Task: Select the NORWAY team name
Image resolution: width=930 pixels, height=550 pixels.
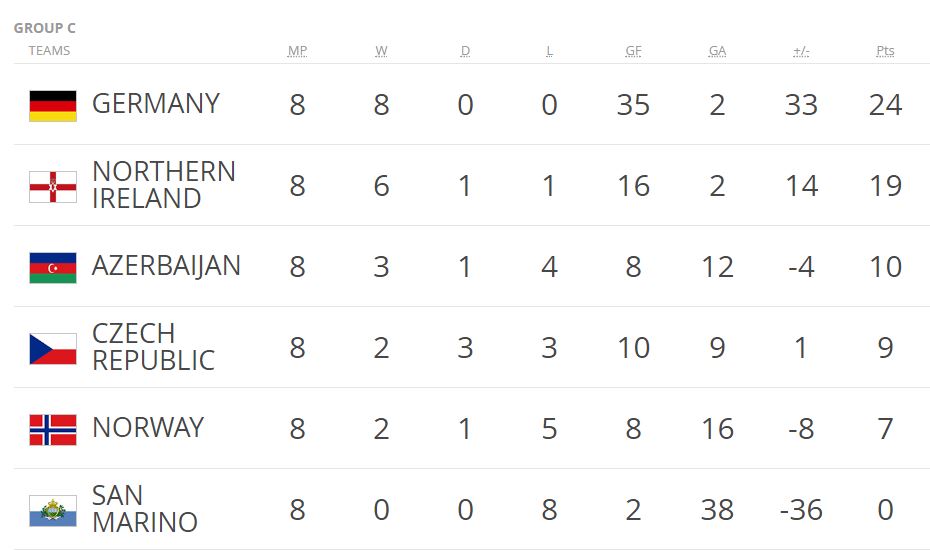Action: [x=148, y=428]
